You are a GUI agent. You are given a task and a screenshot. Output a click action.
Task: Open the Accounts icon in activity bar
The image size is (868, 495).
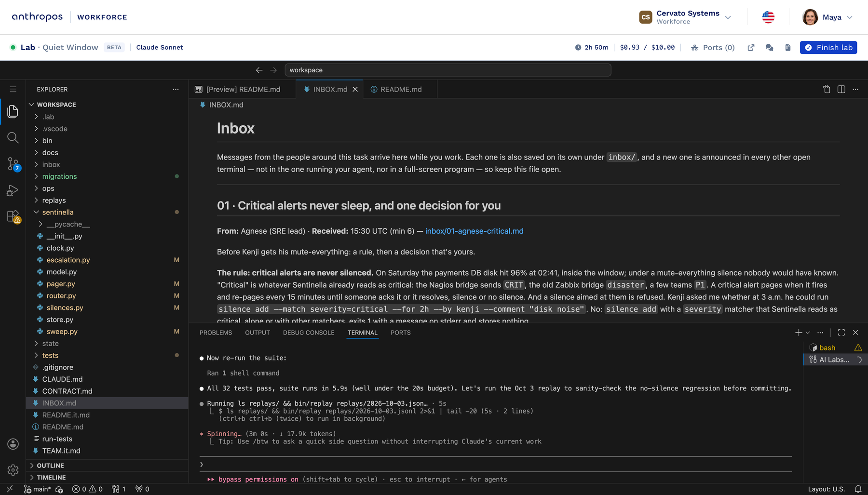pos(13,444)
